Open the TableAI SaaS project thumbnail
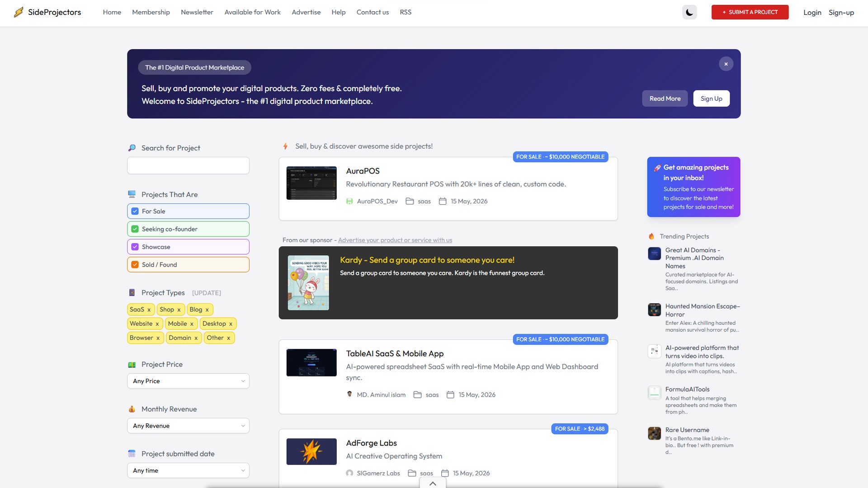 311,362
